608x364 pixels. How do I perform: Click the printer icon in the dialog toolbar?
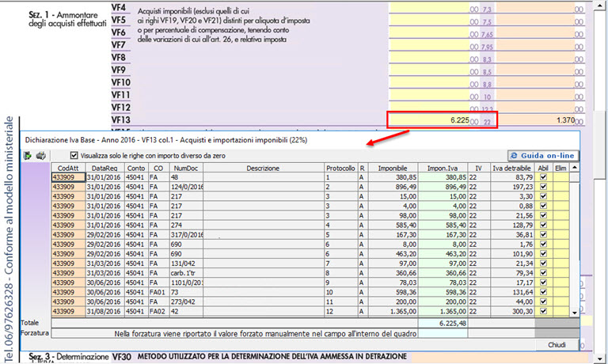point(40,156)
